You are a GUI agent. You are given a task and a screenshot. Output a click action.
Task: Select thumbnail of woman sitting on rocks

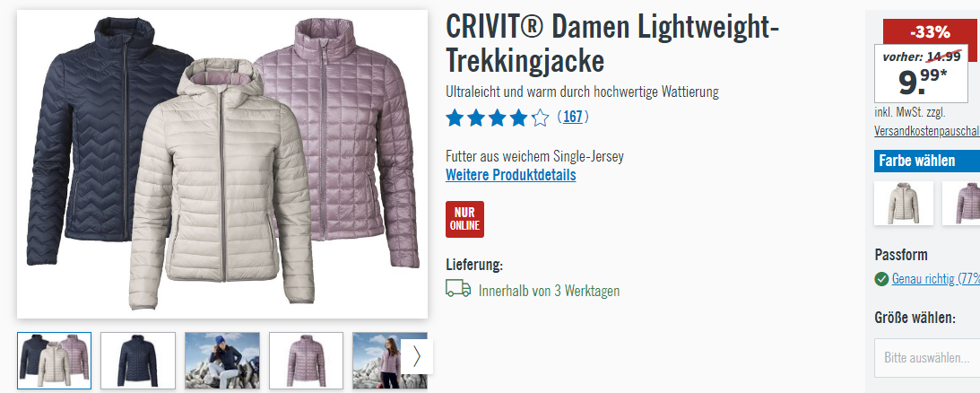click(221, 361)
